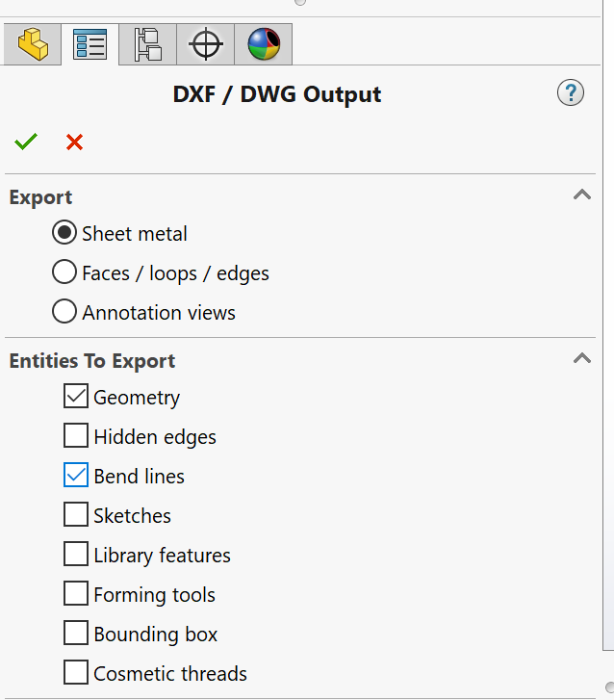The width and height of the screenshot is (614, 700).
Task: Open the ConfigurationManager tab
Action: point(147,44)
